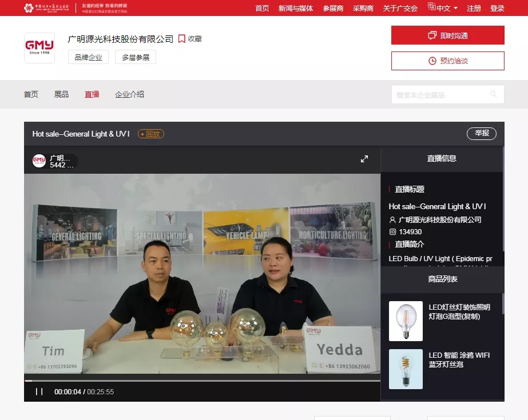Switch to company 首页 tab
Viewport: 528px width, 420px height.
point(31,94)
